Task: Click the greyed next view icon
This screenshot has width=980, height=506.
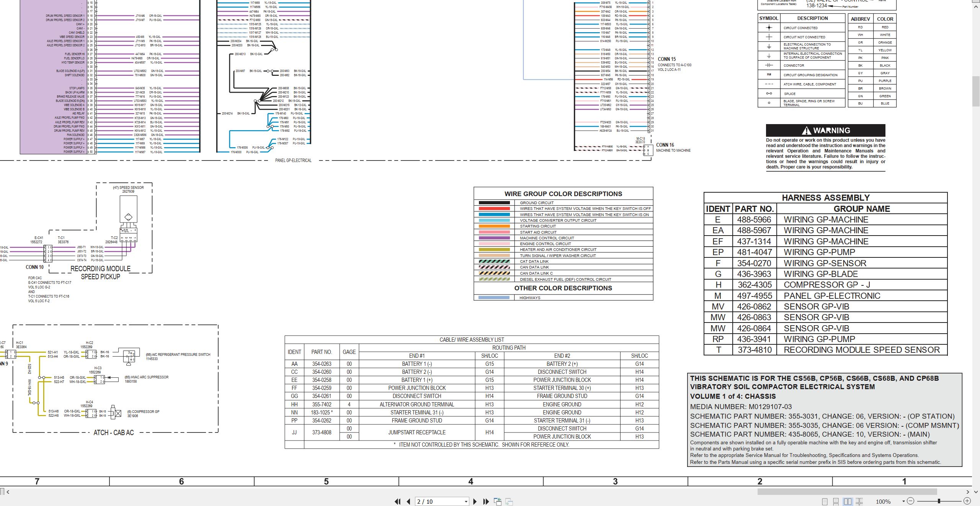Action: 509,501
